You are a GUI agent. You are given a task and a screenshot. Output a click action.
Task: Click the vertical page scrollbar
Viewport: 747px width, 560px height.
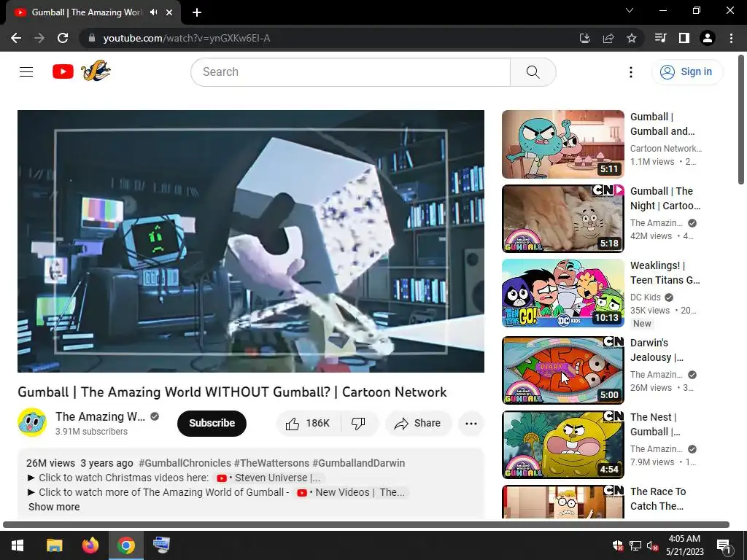tap(741, 119)
